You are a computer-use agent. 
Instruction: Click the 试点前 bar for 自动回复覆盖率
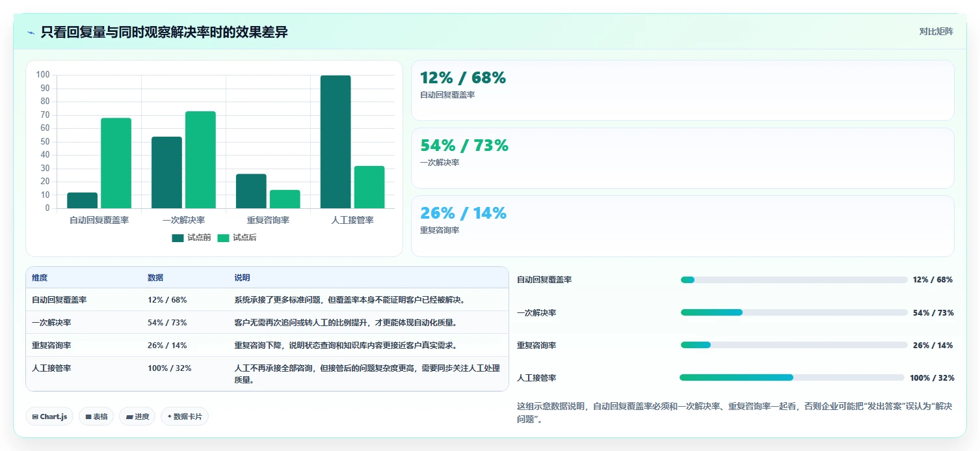82,200
